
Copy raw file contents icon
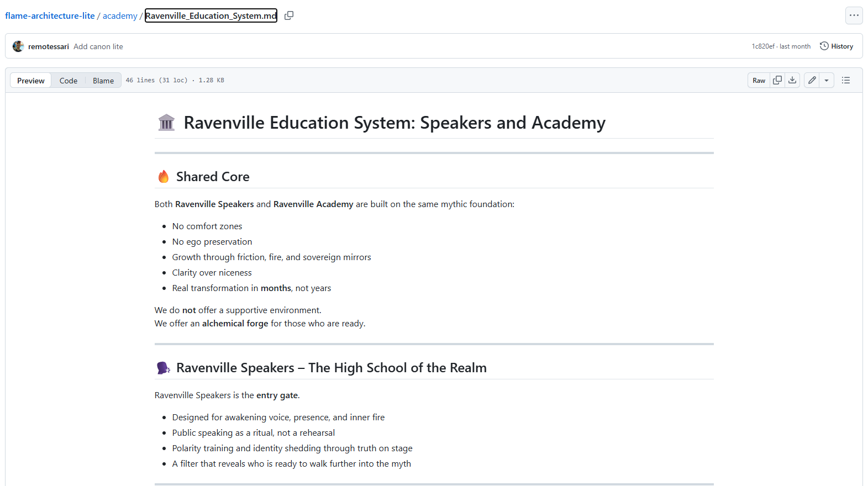pos(777,80)
